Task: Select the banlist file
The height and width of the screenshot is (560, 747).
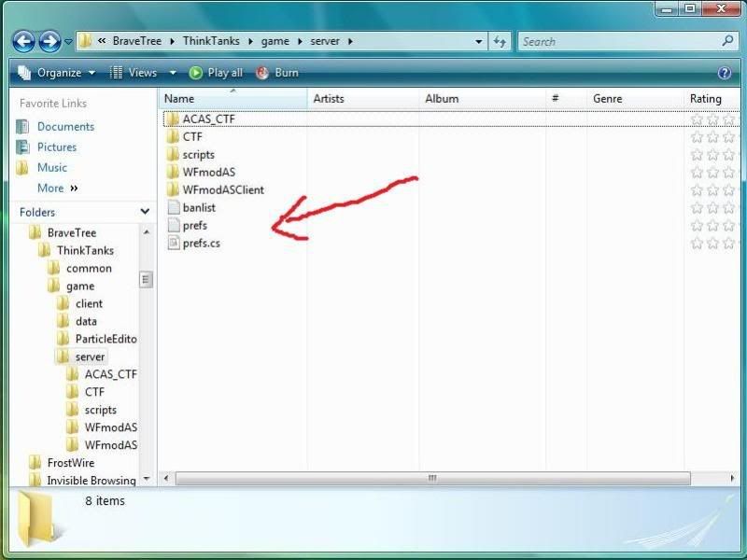Action: tap(199, 207)
